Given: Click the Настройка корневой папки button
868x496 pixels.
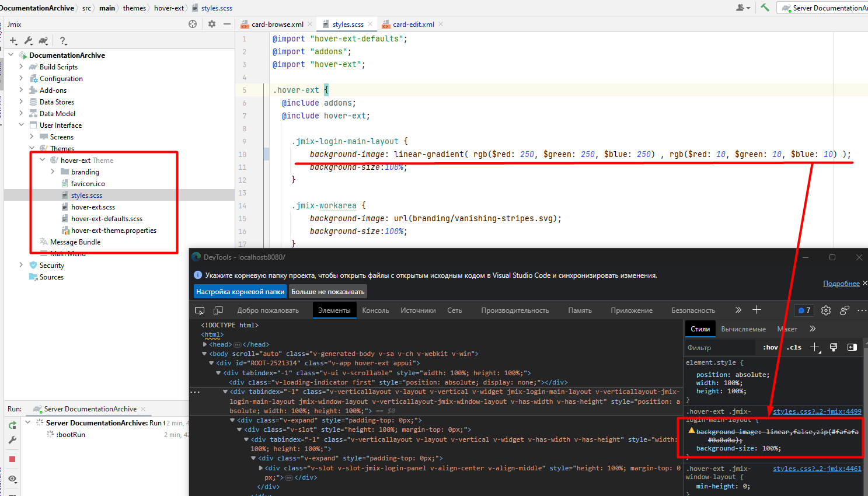Looking at the screenshot, I should point(240,291).
